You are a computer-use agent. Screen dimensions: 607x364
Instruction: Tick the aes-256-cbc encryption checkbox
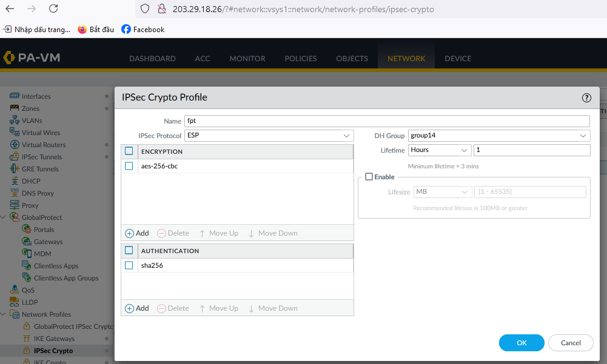pos(129,166)
